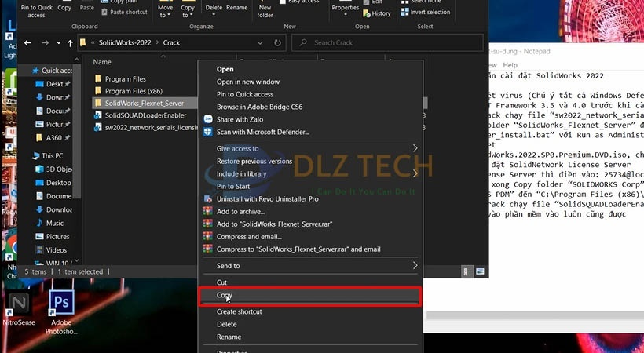The image size is (644, 353).
Task: Click New folder in ribbon
Action: pyautogui.click(x=265, y=11)
